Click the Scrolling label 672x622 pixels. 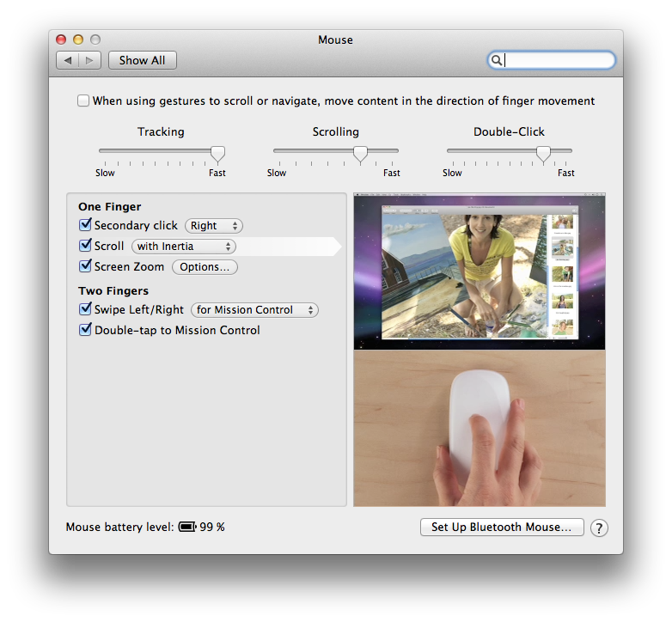[336, 131]
